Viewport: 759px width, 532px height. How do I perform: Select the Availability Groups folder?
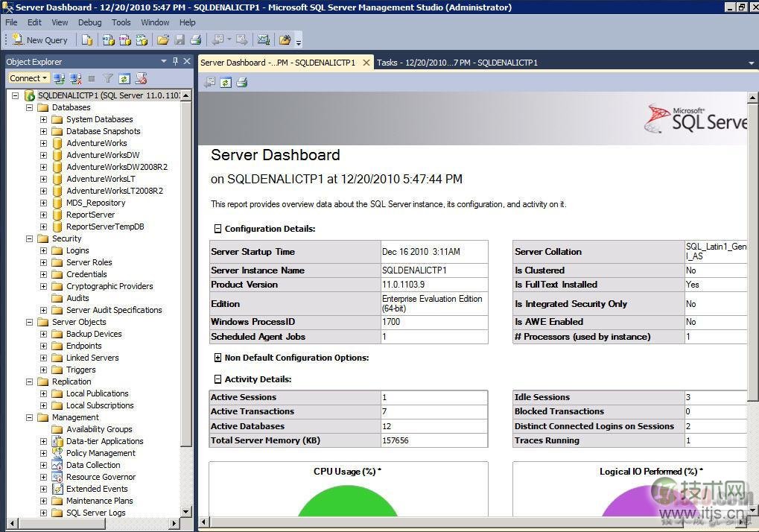tap(99, 429)
